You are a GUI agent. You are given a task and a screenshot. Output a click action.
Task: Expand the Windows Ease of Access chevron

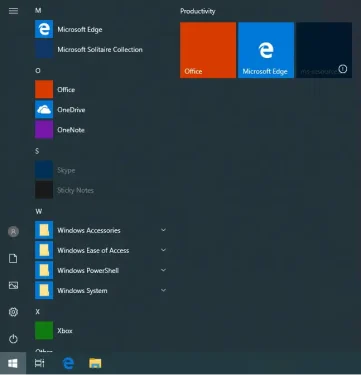pos(163,250)
